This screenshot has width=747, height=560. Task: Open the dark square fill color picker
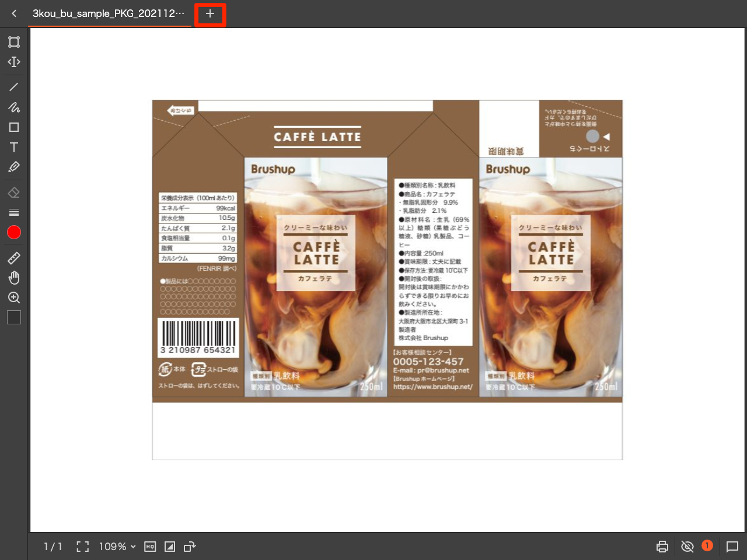[14, 317]
